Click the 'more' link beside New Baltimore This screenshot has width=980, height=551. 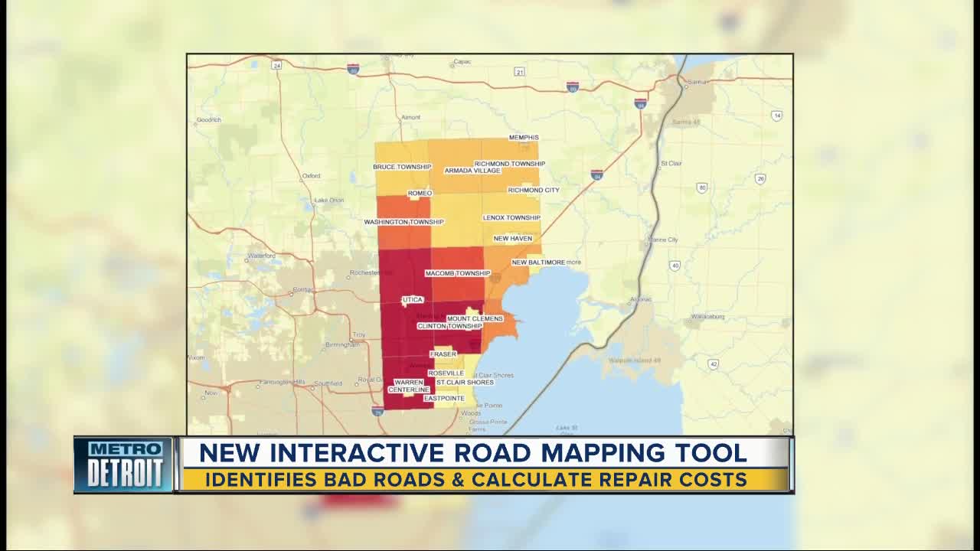pos(573,262)
